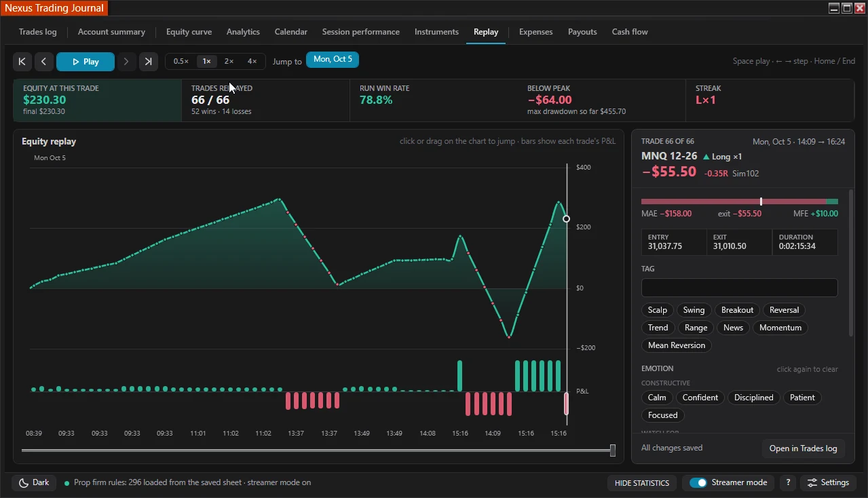Viewport: 868px width, 498px height.
Task: Select the Patient emotion chip
Action: [802, 398]
